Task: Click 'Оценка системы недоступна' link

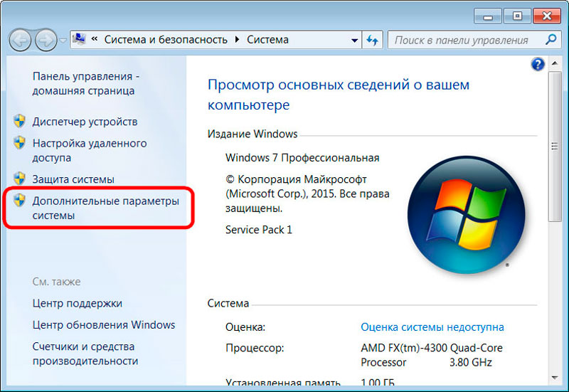Action: point(432,327)
